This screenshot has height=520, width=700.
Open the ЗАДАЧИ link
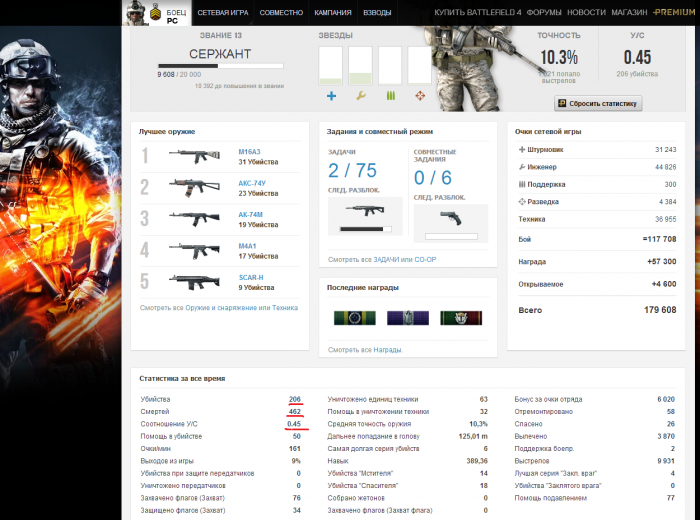coord(386,259)
